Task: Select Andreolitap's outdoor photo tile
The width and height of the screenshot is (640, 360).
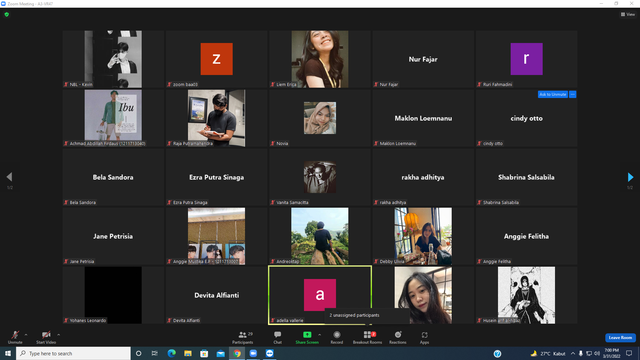Action: point(320,236)
